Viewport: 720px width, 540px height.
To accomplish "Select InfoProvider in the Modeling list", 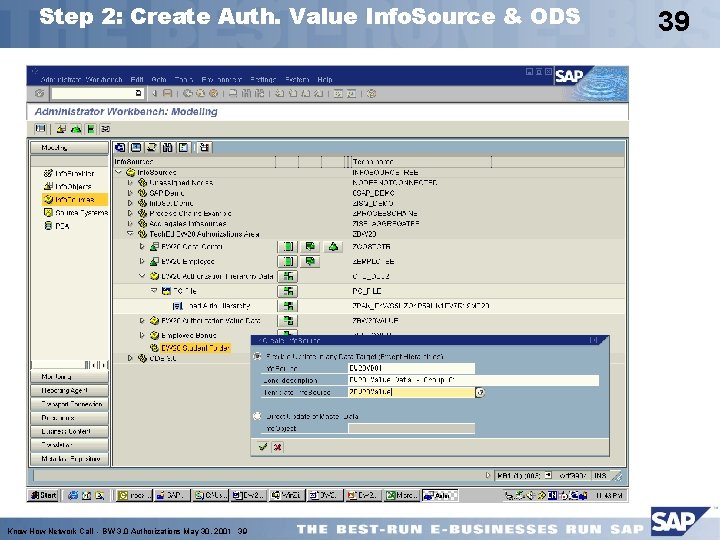I will tap(69, 173).
